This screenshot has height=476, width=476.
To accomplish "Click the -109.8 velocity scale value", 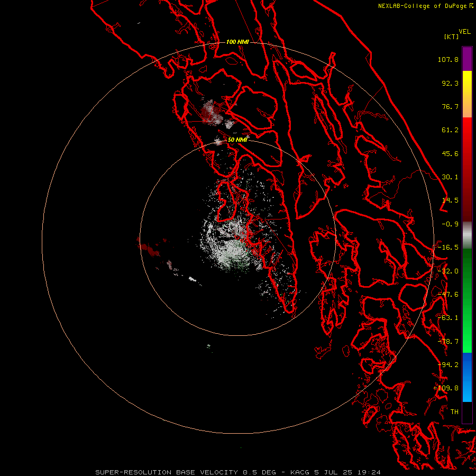I will click(x=446, y=388).
